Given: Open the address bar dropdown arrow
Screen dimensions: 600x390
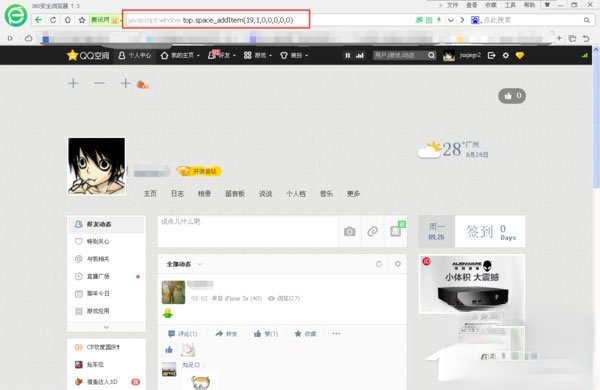Looking at the screenshot, I should pos(451,20).
